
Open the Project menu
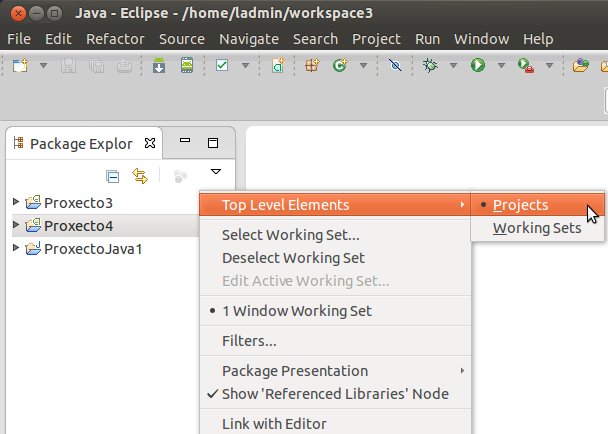[376, 39]
